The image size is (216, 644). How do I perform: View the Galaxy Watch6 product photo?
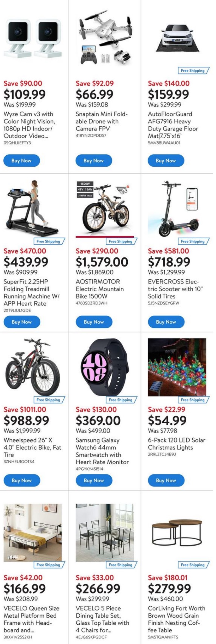pos(105,367)
